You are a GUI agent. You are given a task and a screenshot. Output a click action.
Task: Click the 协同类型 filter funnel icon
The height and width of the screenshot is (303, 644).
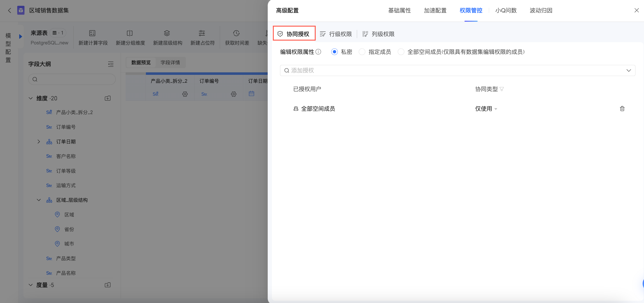pos(501,89)
